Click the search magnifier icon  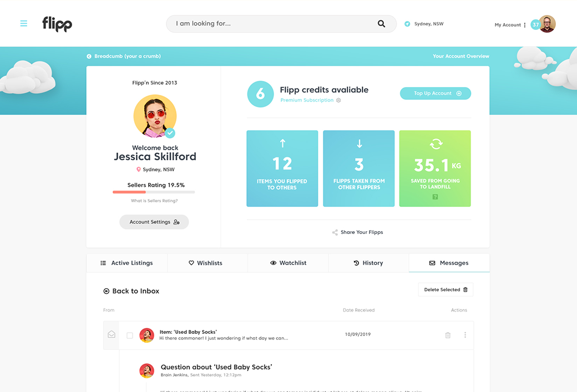point(381,24)
